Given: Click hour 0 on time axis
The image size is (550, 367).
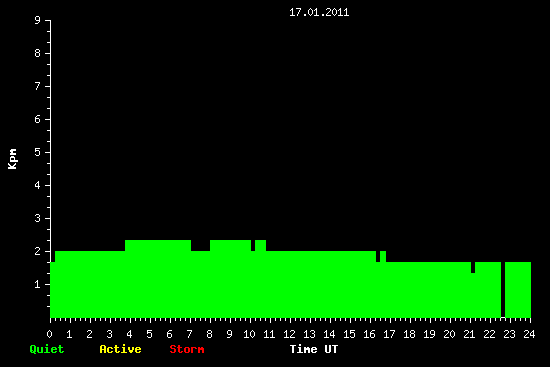Looking at the screenshot, I should click(x=49, y=334).
